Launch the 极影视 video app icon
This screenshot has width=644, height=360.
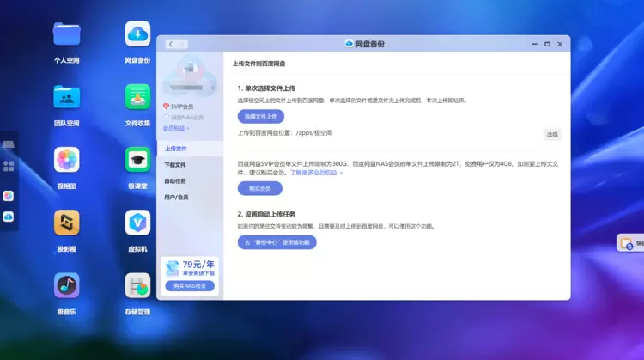click(x=67, y=223)
